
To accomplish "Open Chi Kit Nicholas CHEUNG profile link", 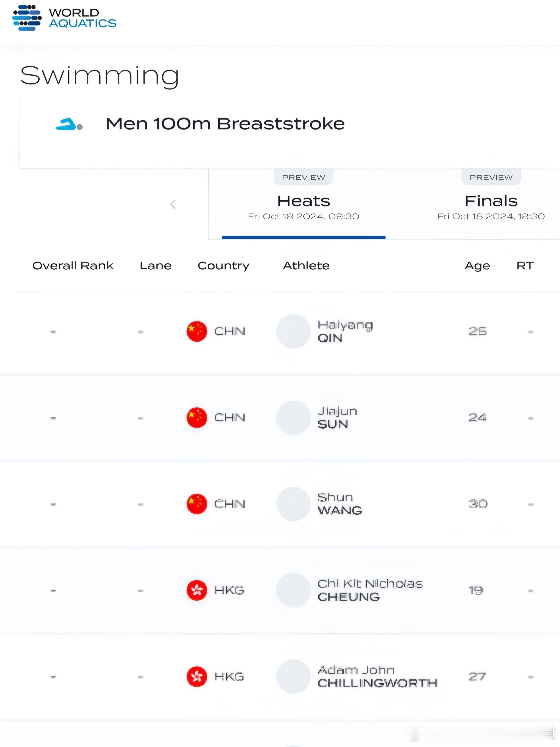I will tap(370, 590).
